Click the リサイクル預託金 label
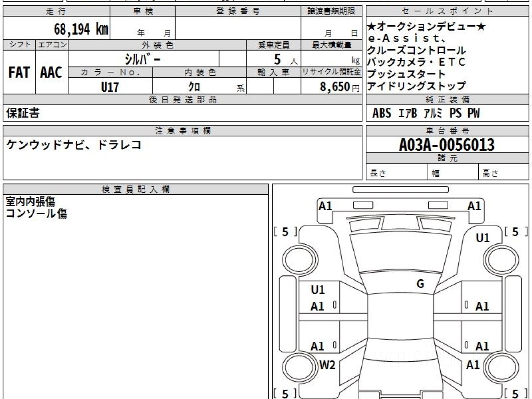 [x=331, y=72]
